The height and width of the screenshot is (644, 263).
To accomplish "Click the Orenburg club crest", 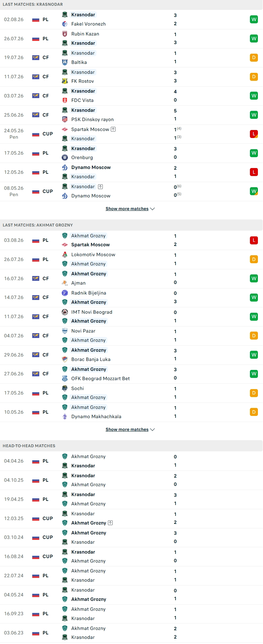I will coord(65,157).
